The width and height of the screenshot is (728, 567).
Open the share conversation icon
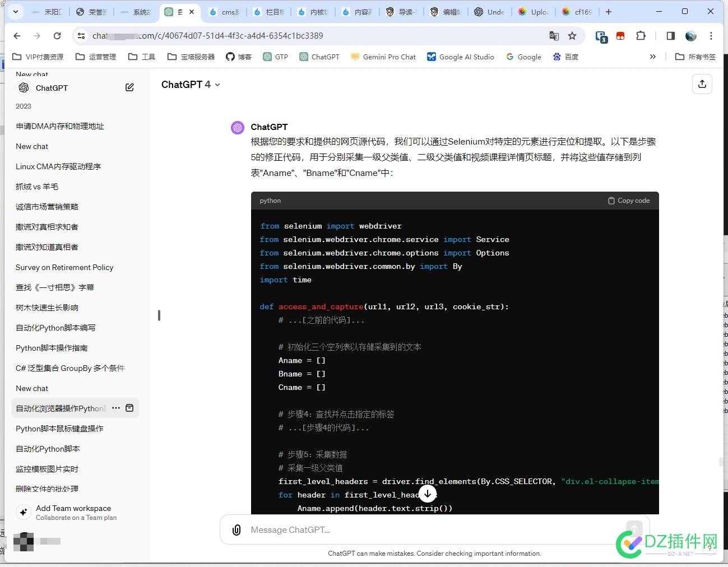click(x=702, y=85)
